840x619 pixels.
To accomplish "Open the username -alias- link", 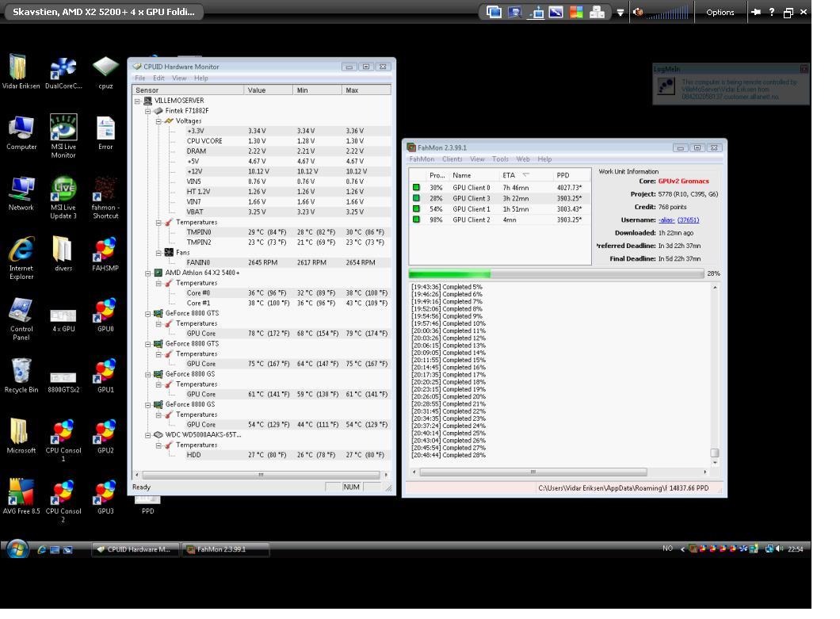I will coord(666,220).
